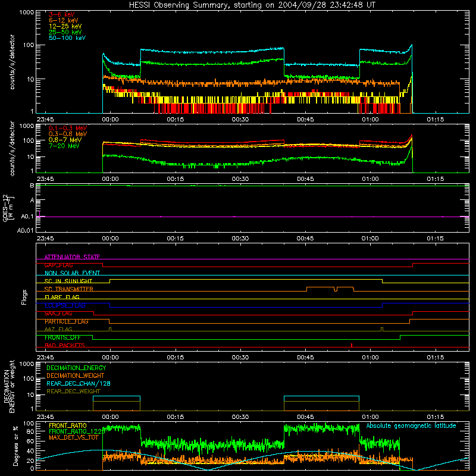Click the REAR_DEC_WEIGHT legend label
476x476 pixels.
(x=73, y=392)
